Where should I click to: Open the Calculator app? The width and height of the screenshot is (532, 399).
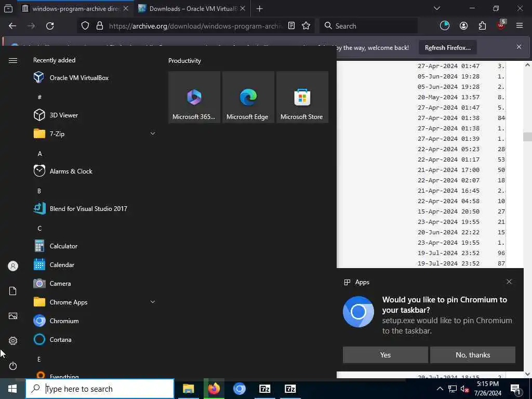(x=56, y=246)
